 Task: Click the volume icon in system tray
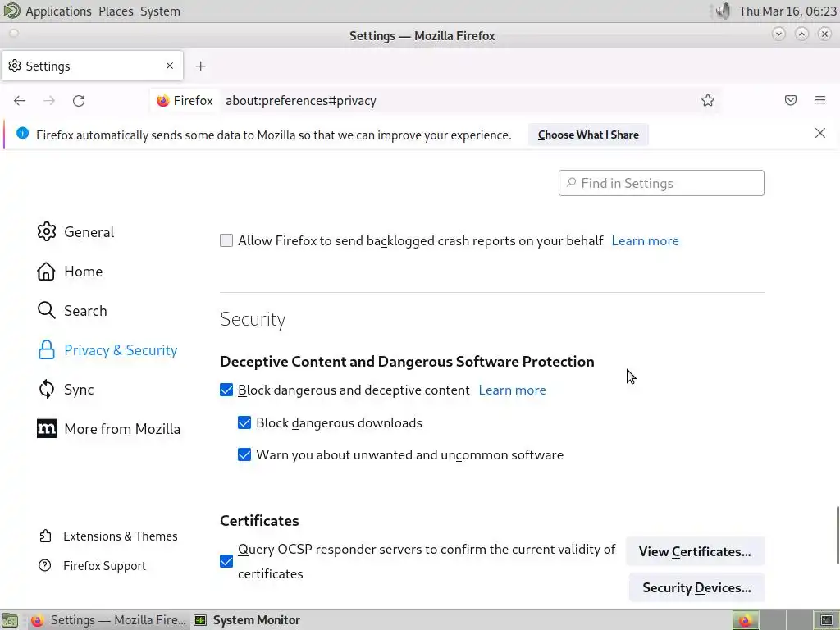click(722, 11)
